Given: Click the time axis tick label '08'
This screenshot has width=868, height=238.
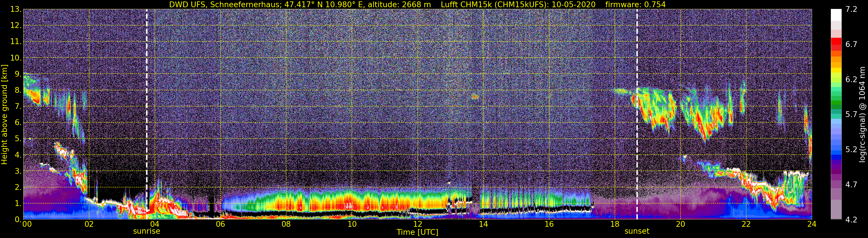Looking at the screenshot, I should (x=286, y=224).
